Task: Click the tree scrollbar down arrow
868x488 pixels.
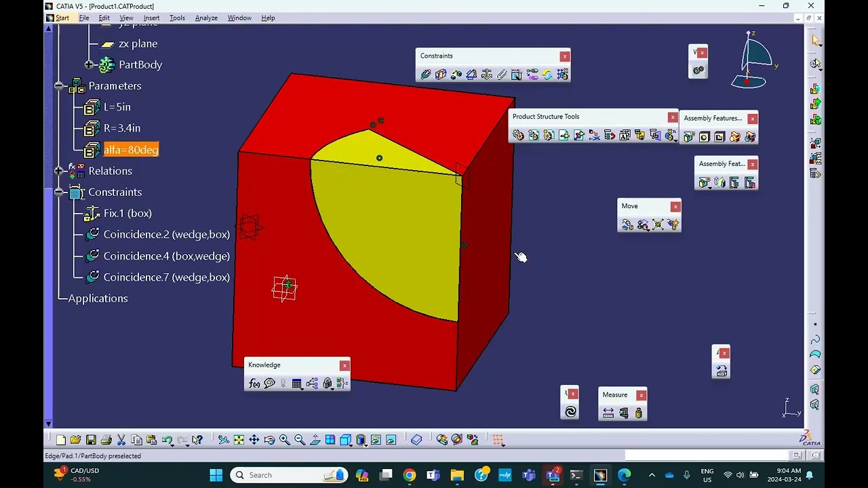Action: tap(48, 424)
